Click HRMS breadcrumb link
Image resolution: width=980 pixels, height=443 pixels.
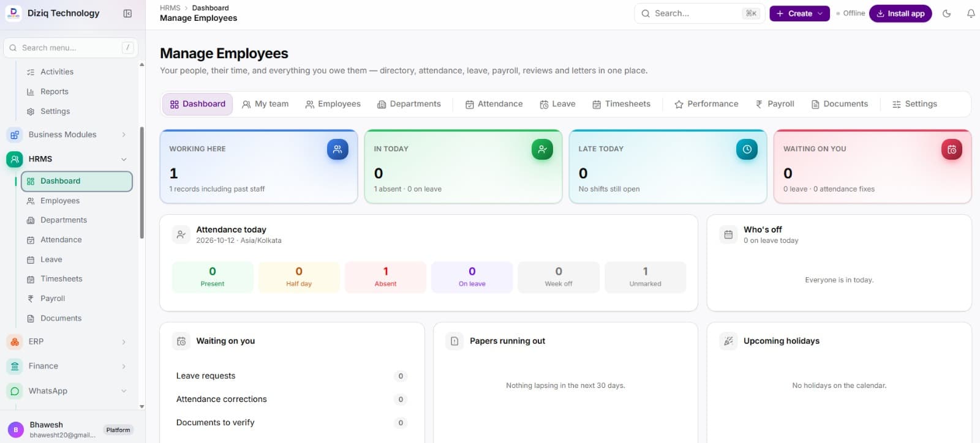click(170, 8)
